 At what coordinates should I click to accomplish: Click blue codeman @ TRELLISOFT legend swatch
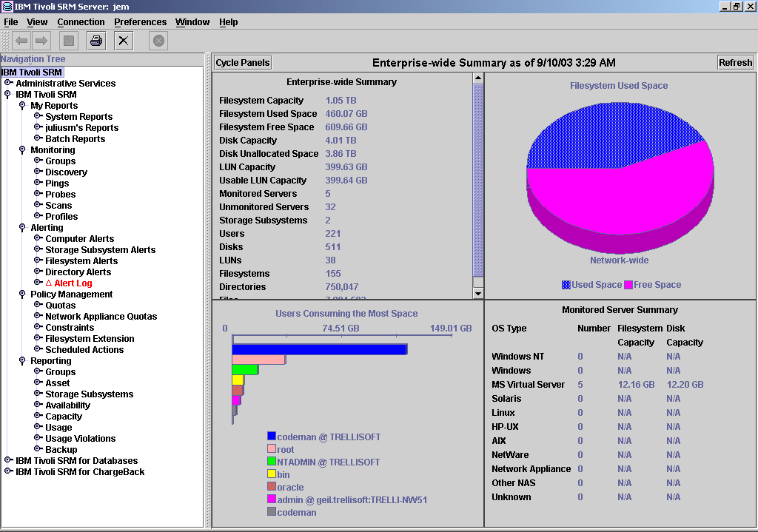(x=272, y=436)
